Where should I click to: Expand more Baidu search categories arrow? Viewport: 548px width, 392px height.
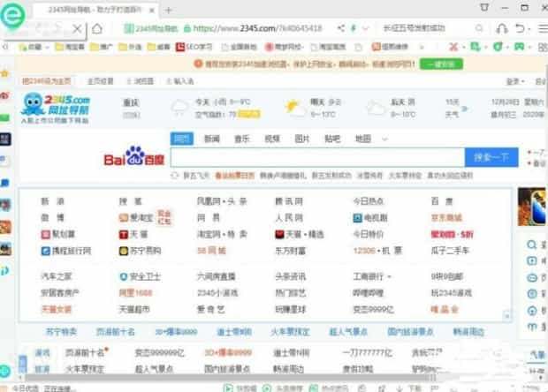pyautogui.click(x=384, y=139)
